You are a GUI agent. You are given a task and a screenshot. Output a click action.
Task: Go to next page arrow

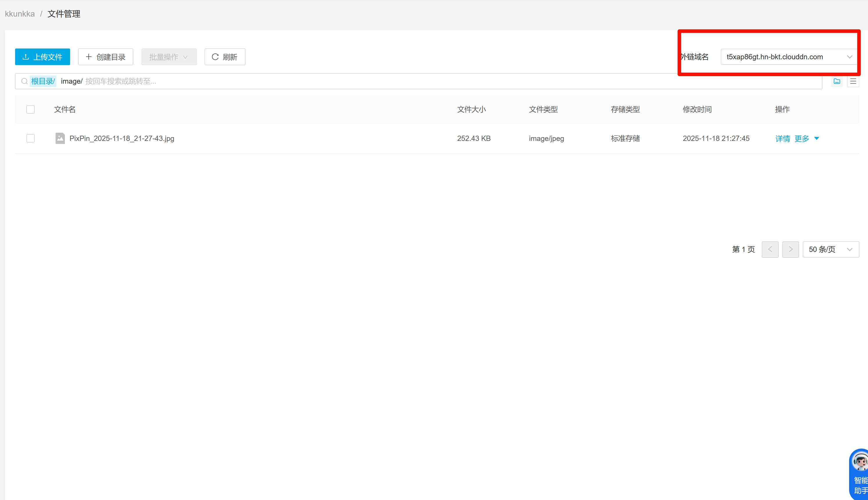point(790,249)
